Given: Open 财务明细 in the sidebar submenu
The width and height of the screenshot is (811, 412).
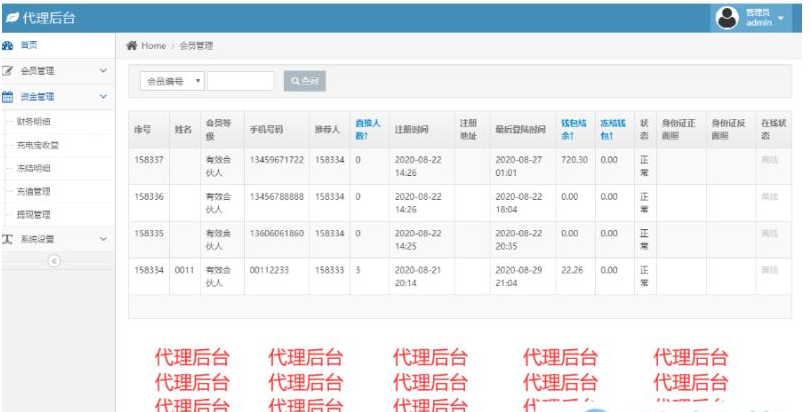Looking at the screenshot, I should 34,121.
